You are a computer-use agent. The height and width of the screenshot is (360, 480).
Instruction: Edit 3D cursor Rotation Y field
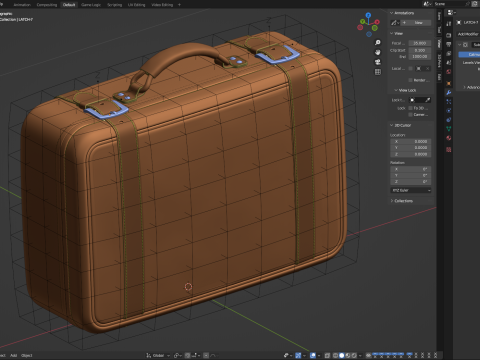411,175
